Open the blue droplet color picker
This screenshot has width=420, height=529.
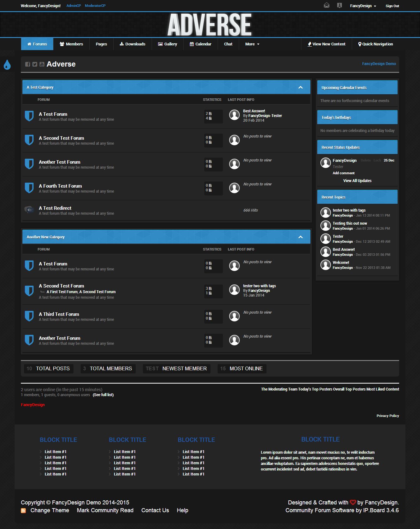click(x=7, y=65)
